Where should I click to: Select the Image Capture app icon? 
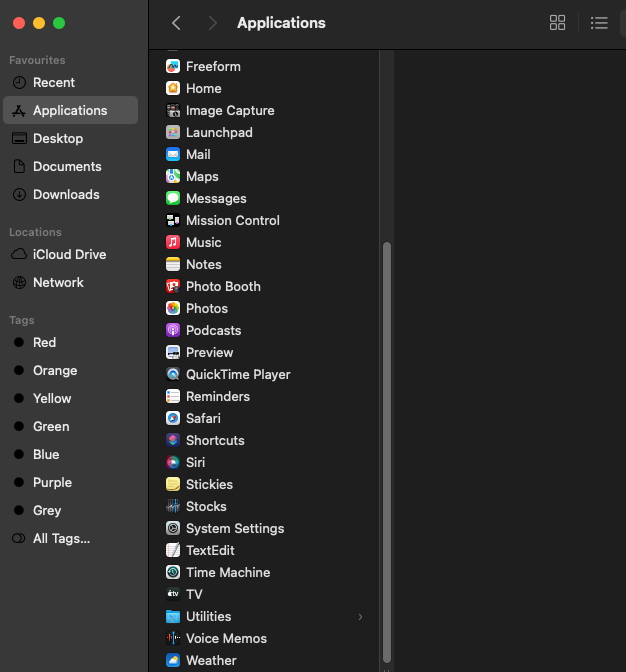pos(173,111)
